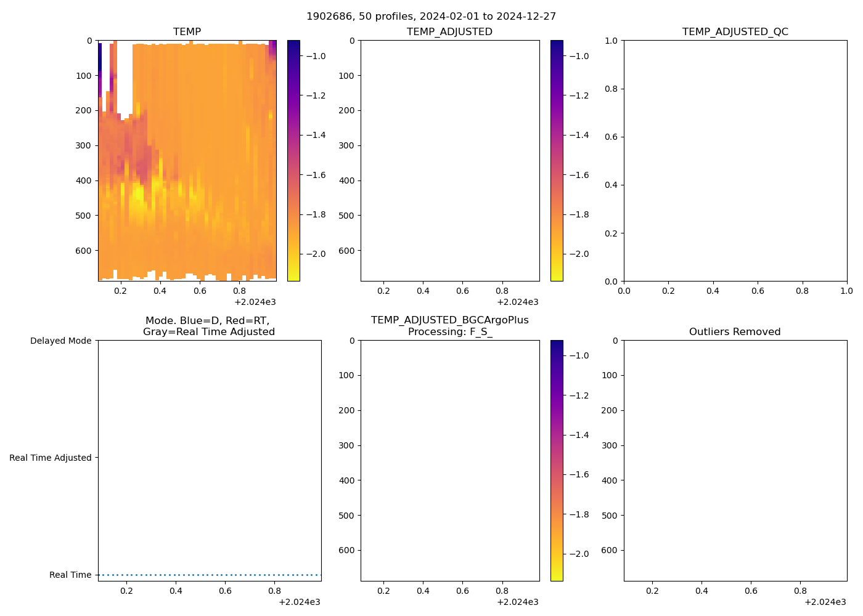Click the 'TEMP' plot title

coord(187,32)
